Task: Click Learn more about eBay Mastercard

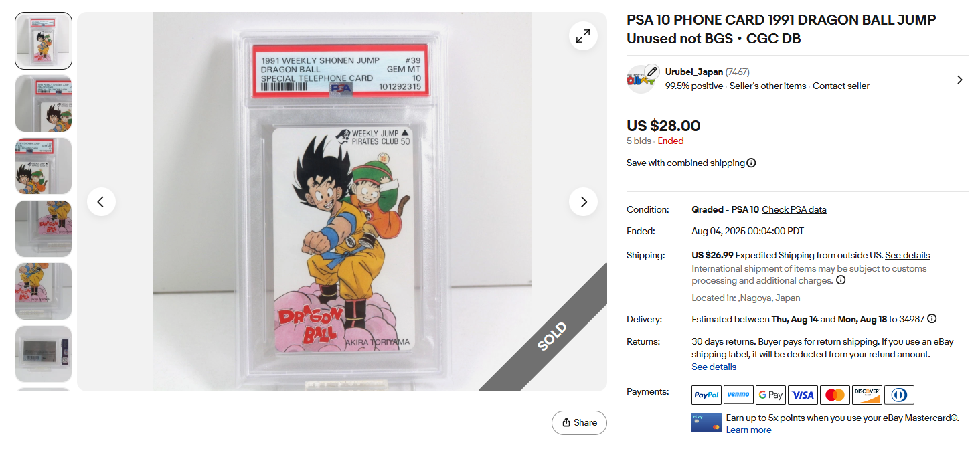Action: tap(748, 430)
